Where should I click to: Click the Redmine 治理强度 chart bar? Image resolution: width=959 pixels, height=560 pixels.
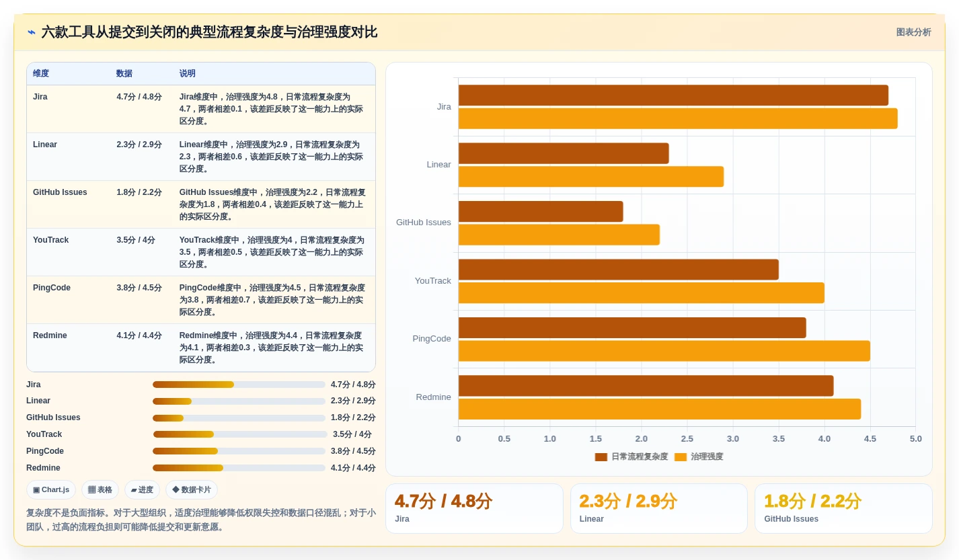coord(660,409)
